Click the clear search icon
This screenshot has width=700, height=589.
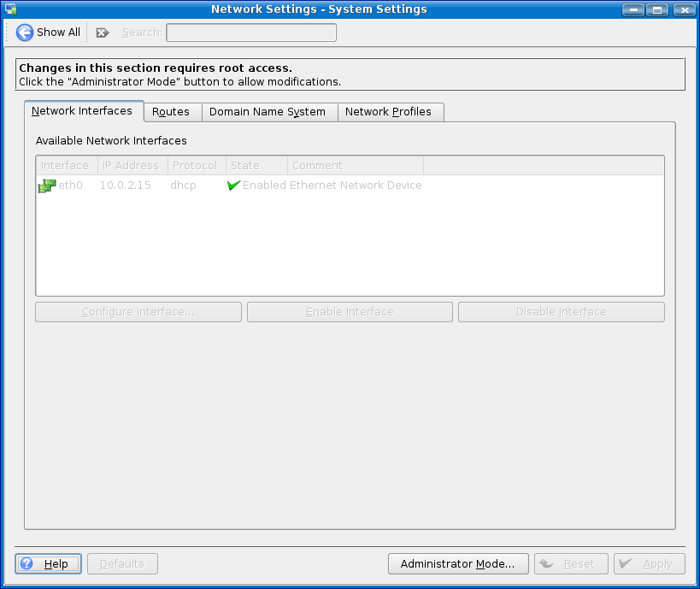coord(103,32)
